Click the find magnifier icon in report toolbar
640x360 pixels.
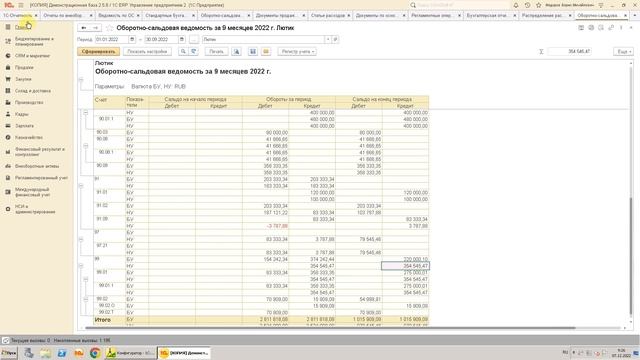pos(183,51)
